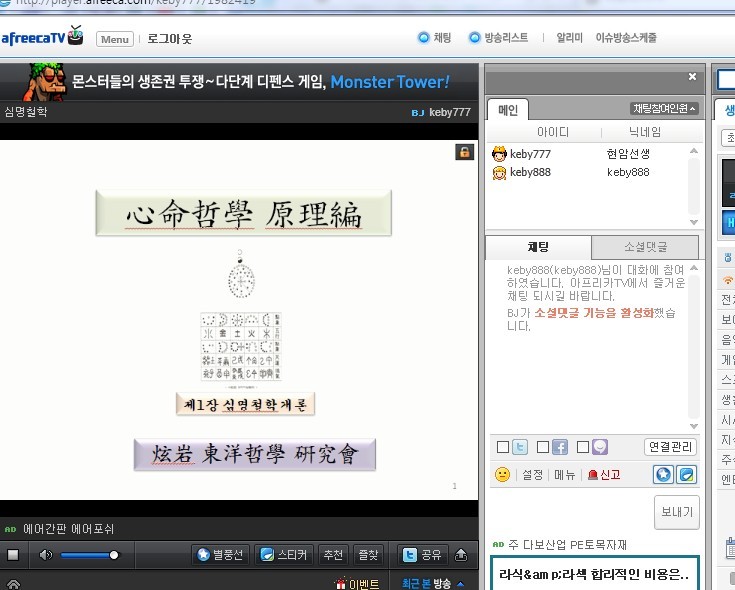Click the lock icon on video
The width and height of the screenshot is (735, 590).
(x=465, y=152)
